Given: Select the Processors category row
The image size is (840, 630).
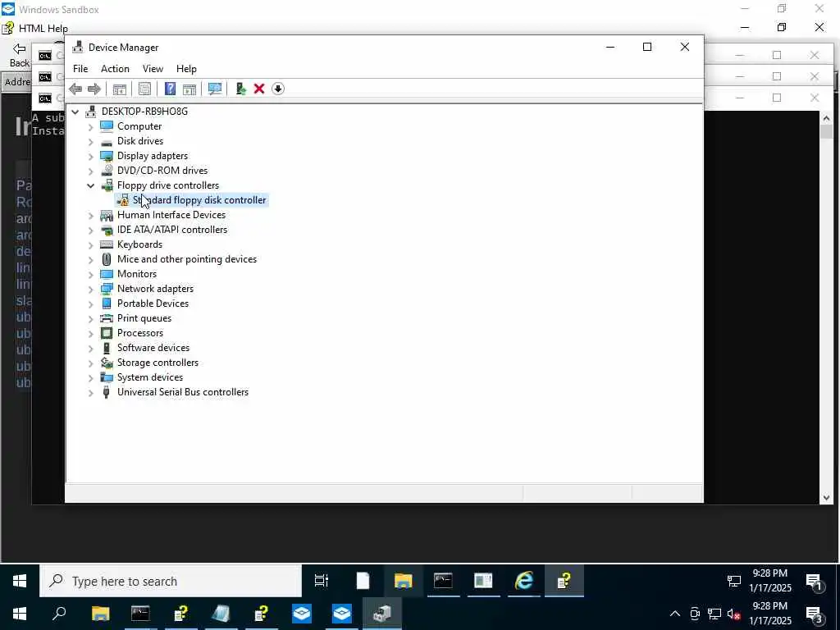Looking at the screenshot, I should pos(140,333).
